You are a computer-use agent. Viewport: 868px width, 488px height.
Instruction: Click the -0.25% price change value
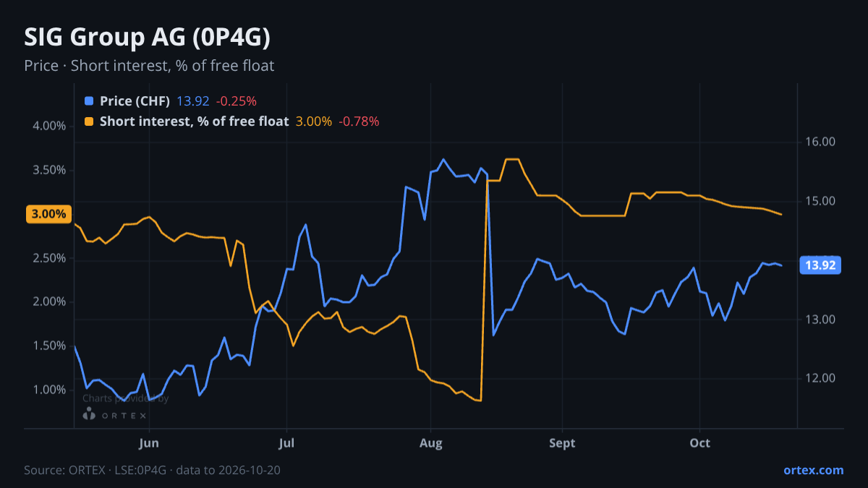[237, 101]
